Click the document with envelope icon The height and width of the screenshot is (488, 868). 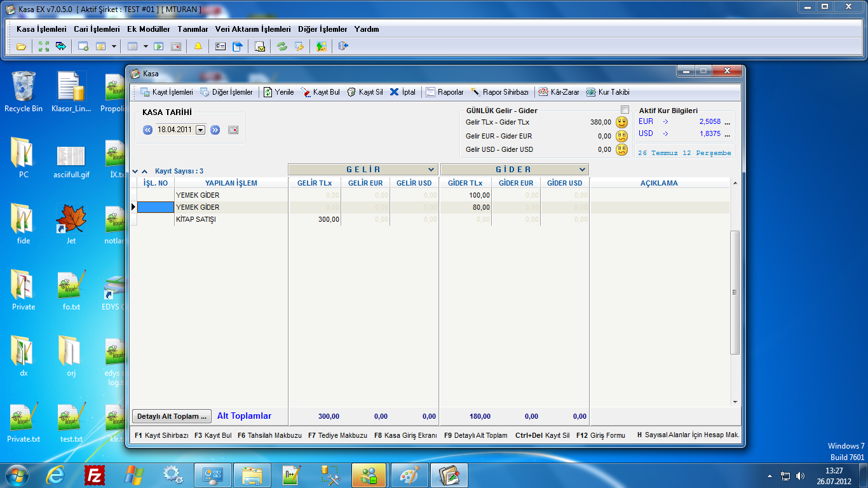pyautogui.click(x=260, y=46)
